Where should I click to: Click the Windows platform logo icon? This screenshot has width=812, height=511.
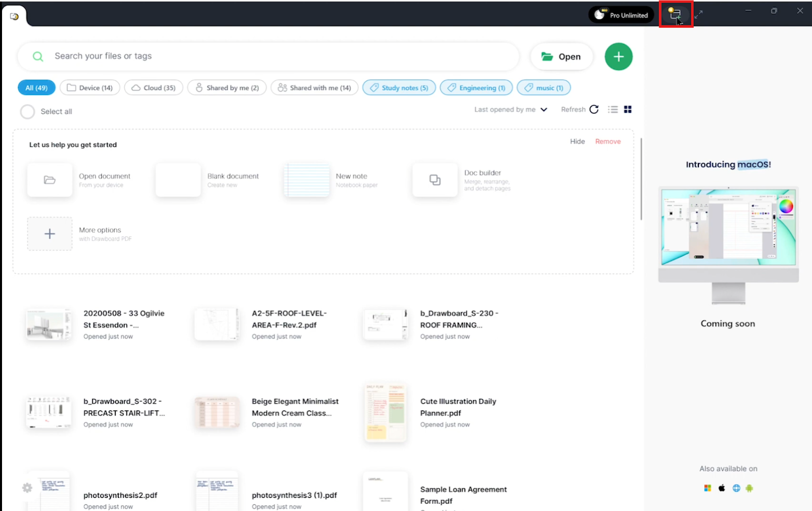tap(707, 488)
